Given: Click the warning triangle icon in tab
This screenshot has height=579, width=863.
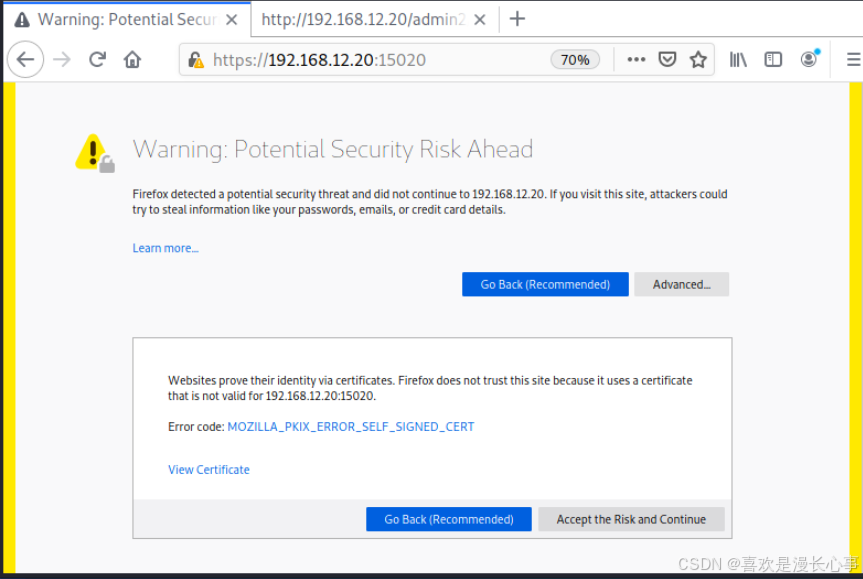Looking at the screenshot, I should click(x=21, y=20).
